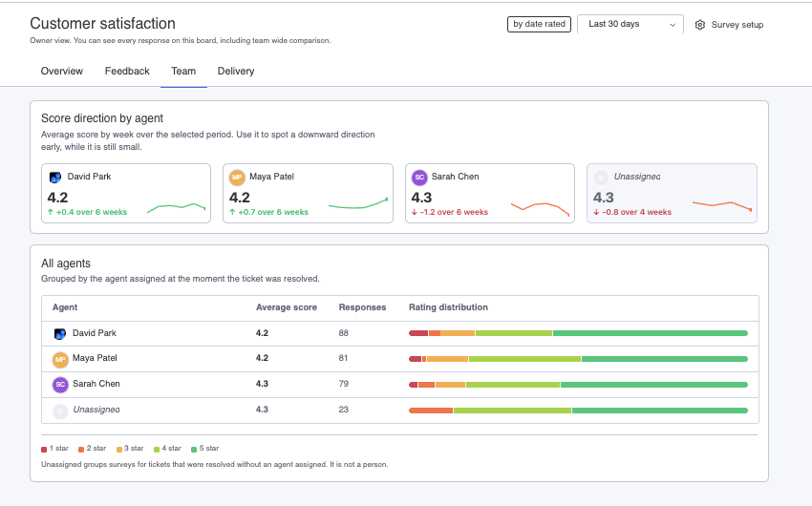Click the green up arrow on Maya Patel's card
812x506 pixels.
[232, 212]
